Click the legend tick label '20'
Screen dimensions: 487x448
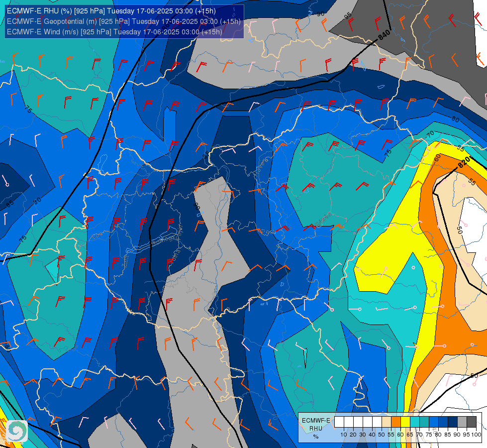coord(353,435)
